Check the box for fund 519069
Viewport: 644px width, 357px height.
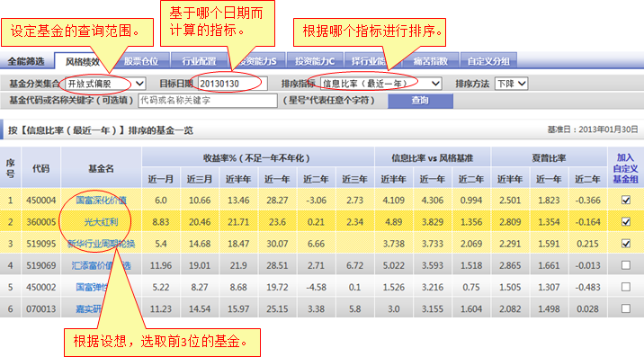(625, 265)
